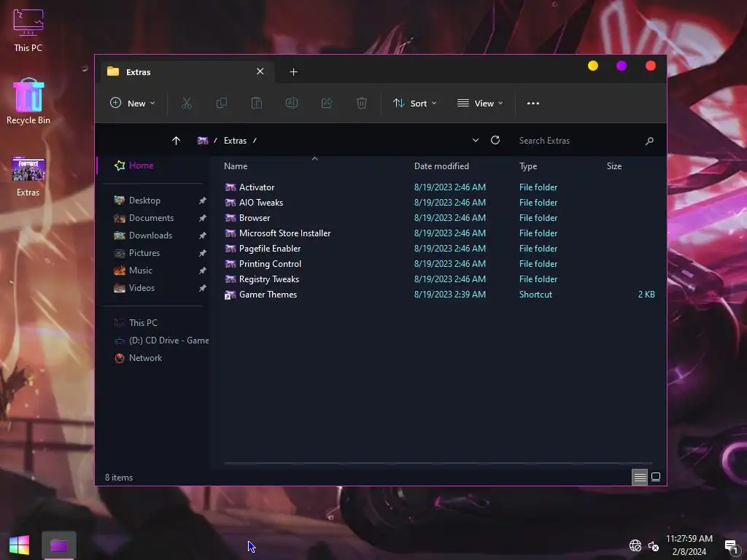Click the root folder breadcrumb icon
Image resolution: width=747 pixels, height=560 pixels.
pos(203,141)
